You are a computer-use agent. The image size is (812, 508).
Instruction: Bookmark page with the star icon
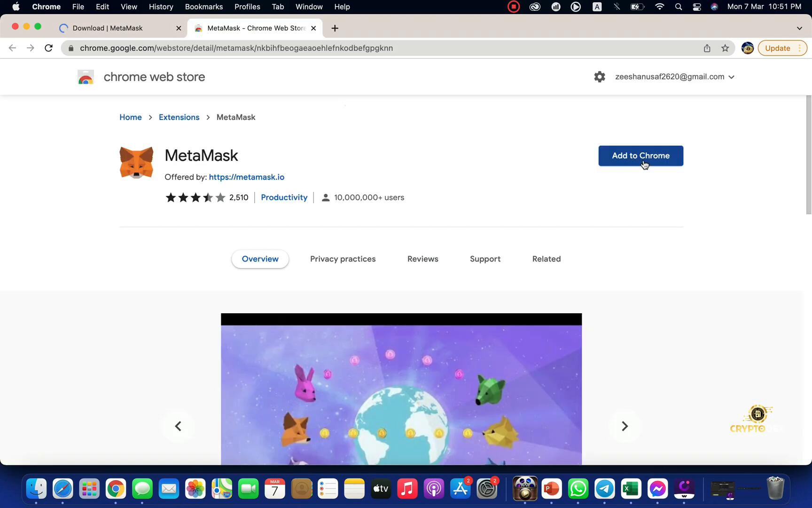pos(725,48)
